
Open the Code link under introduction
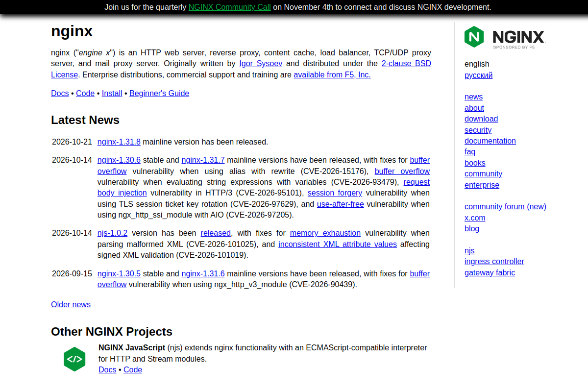click(85, 93)
